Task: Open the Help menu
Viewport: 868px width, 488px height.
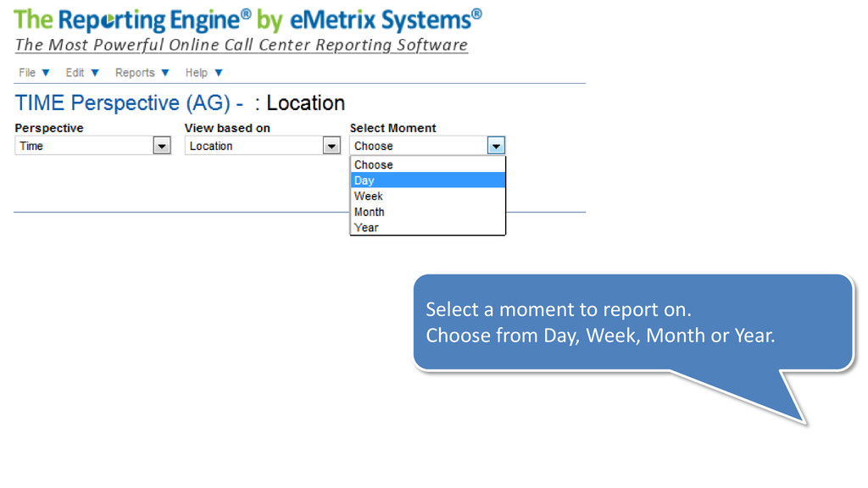Action: 203,73
